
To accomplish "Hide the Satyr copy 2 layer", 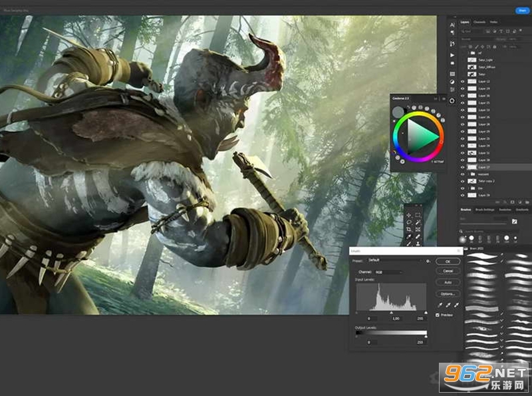I will (x=462, y=181).
